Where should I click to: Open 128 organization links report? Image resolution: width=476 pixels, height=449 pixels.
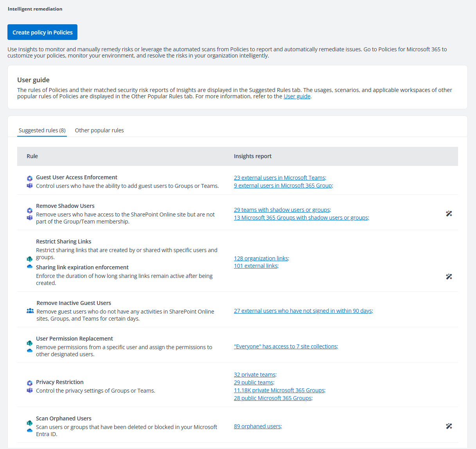pyautogui.click(x=261, y=258)
